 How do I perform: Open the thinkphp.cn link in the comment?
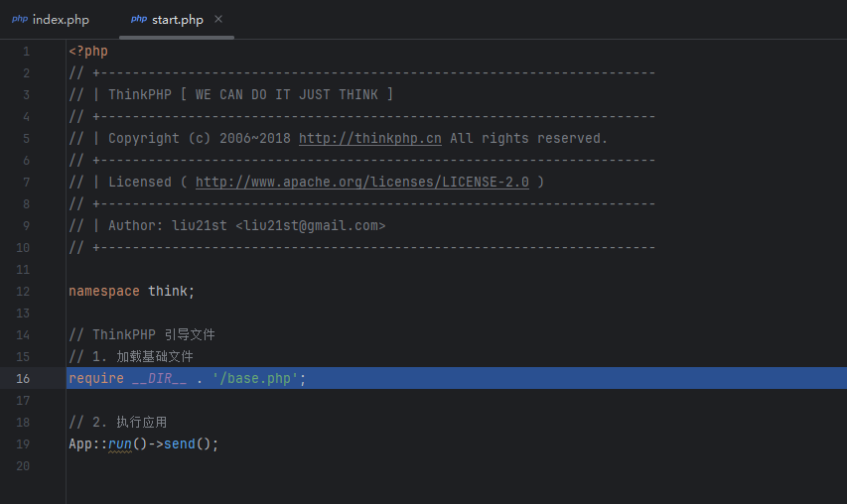tap(370, 138)
